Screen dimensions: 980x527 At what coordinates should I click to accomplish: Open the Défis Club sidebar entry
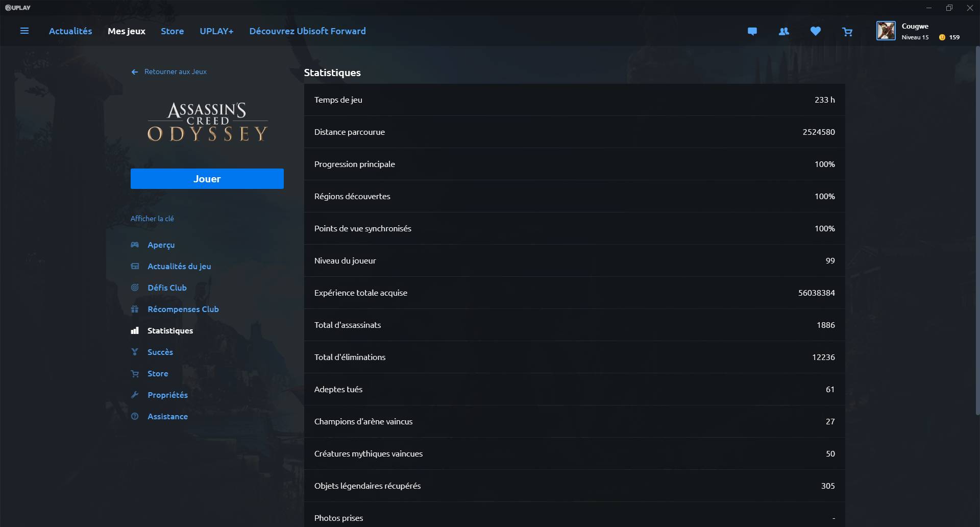pyautogui.click(x=167, y=288)
